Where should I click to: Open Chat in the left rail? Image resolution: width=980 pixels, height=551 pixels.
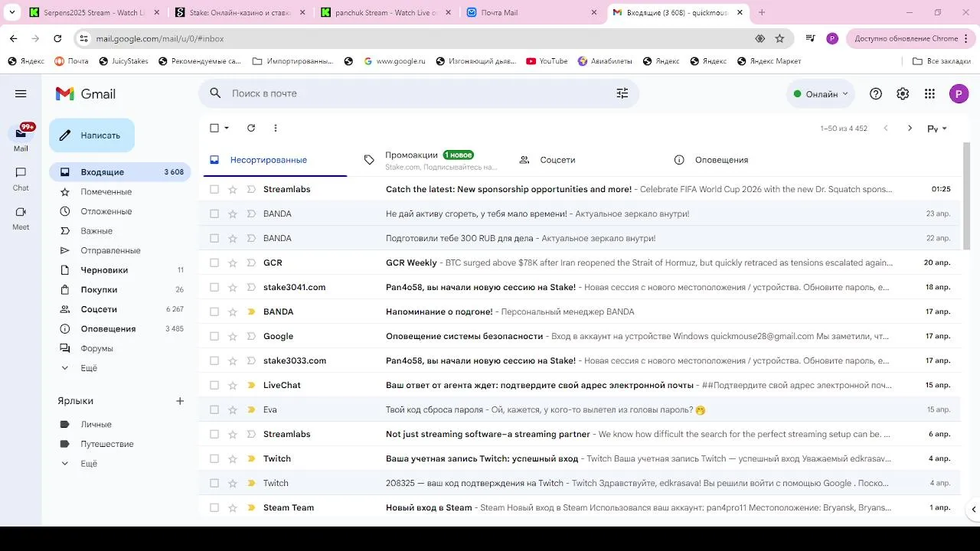[x=21, y=179]
